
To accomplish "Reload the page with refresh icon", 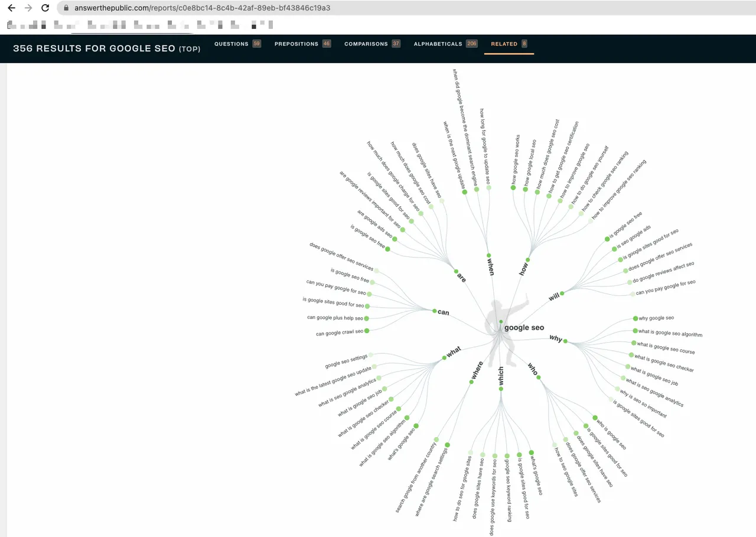I will 45,8.
